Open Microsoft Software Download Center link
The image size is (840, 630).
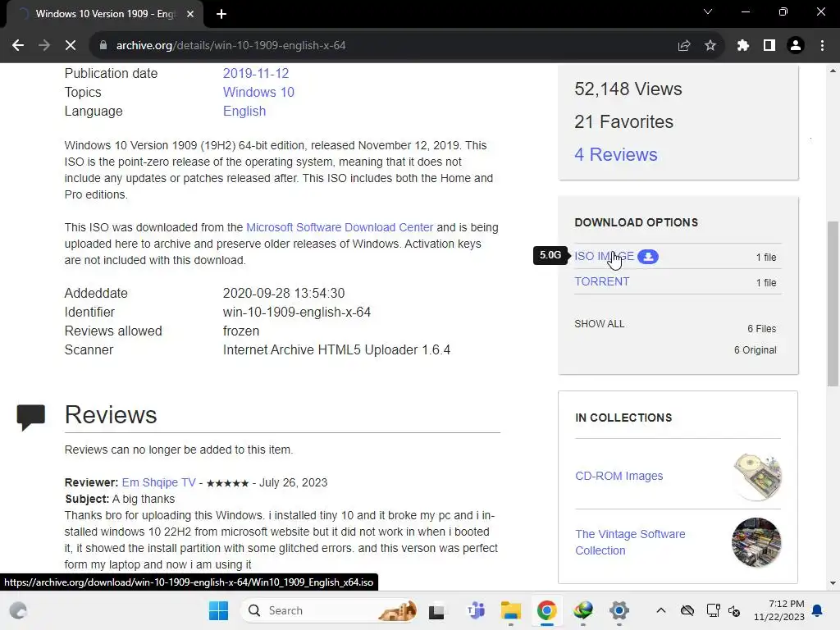coord(340,227)
